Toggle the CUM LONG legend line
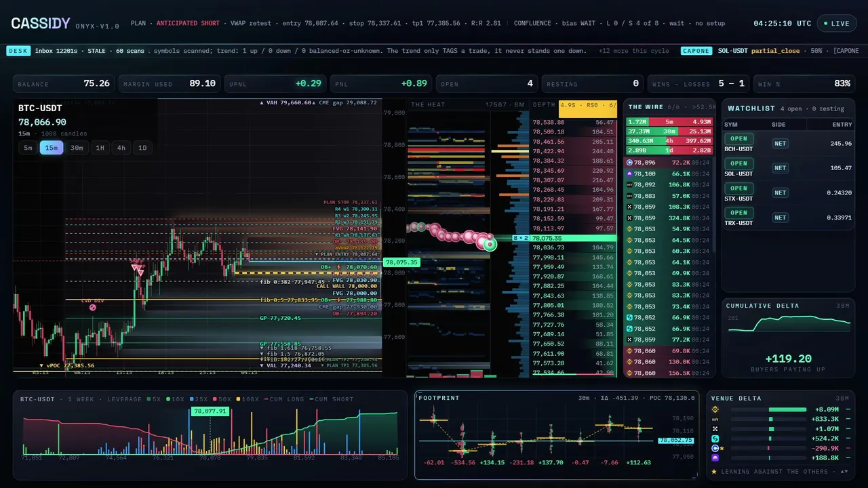Image resolution: width=868 pixels, height=488 pixels. [285, 399]
